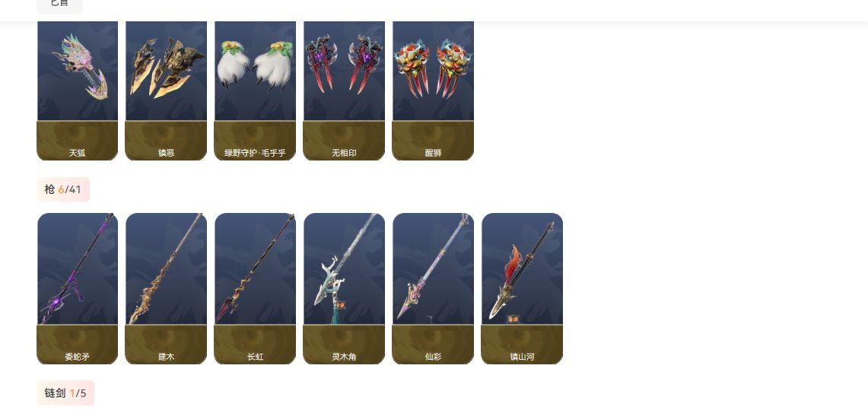Image resolution: width=868 pixels, height=413 pixels.
Task: Open the 醒狮 lion-head gauntlet skin
Action: coord(433,91)
